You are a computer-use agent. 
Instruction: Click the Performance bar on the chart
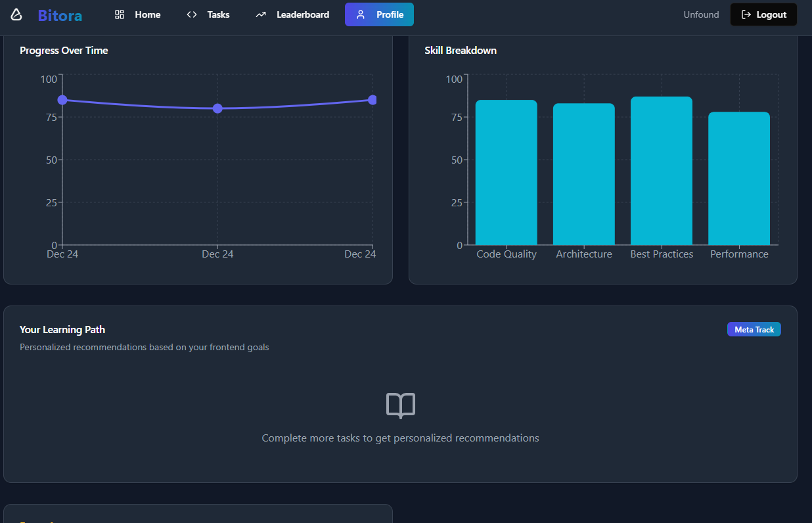(738, 177)
